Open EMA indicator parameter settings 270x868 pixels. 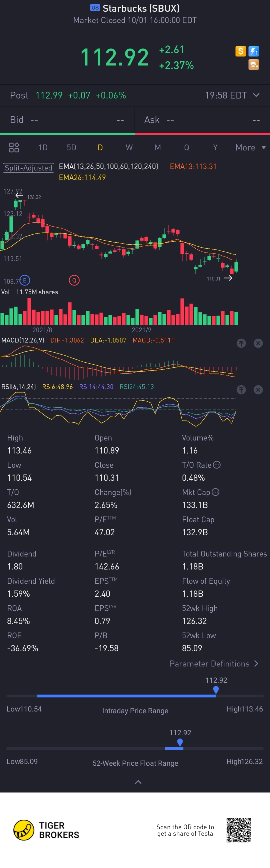click(x=108, y=166)
